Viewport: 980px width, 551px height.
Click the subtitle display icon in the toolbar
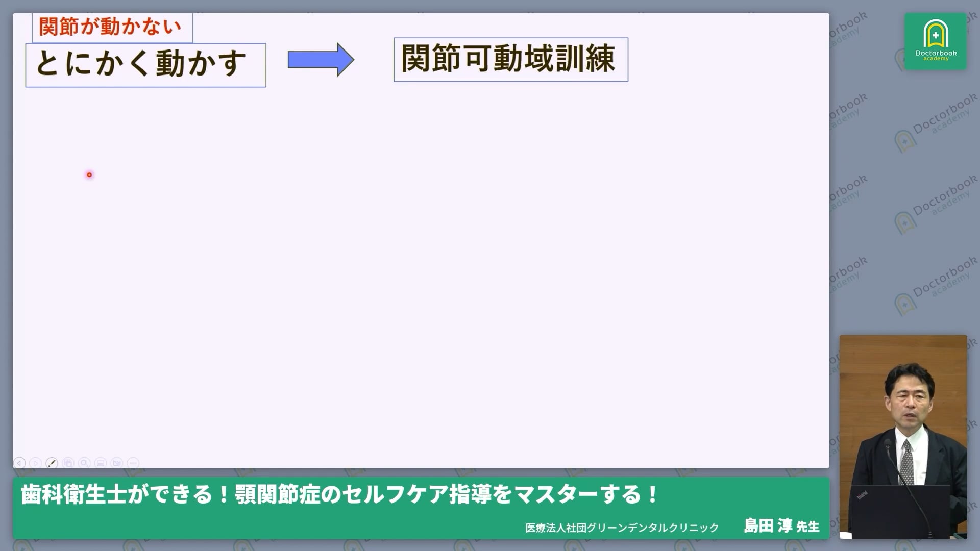(x=101, y=462)
